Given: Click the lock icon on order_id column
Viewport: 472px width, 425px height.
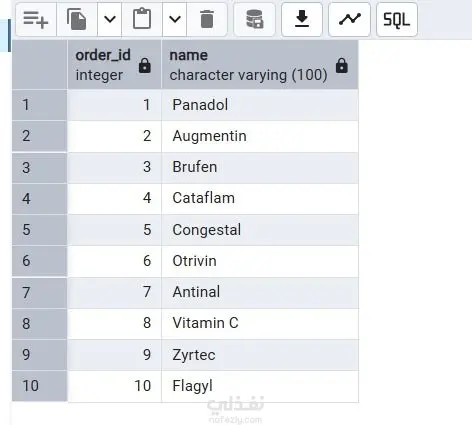Looking at the screenshot, I should (145, 65).
